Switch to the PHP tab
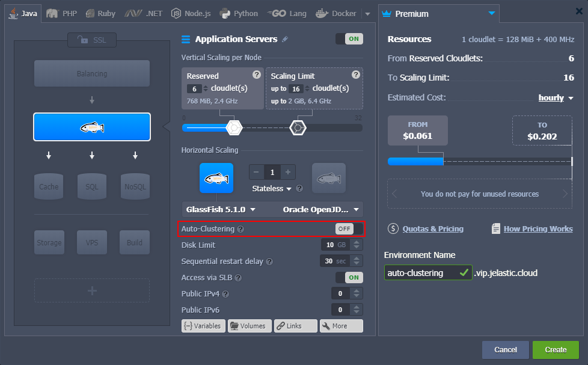 tap(61, 13)
